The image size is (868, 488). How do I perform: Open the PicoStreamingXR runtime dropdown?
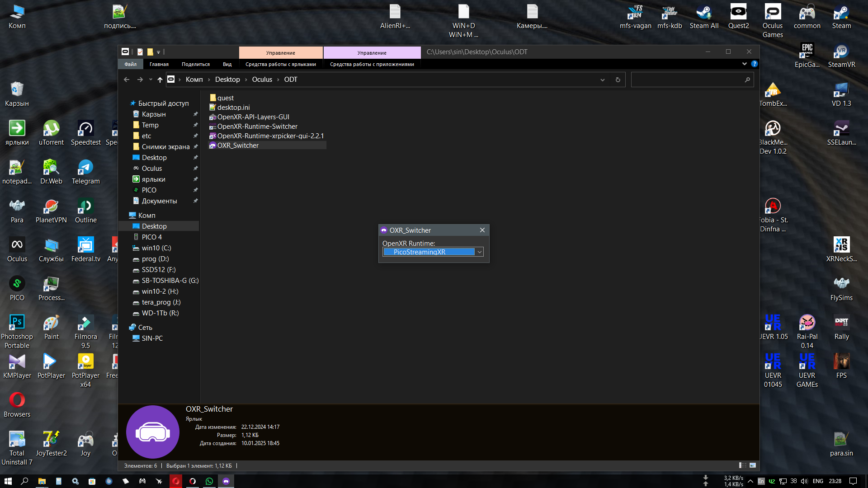(433, 252)
